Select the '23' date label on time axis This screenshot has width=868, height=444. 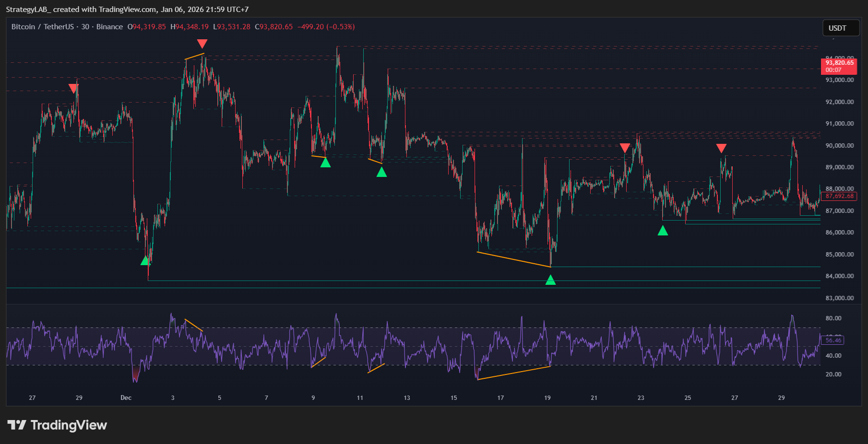tap(641, 397)
